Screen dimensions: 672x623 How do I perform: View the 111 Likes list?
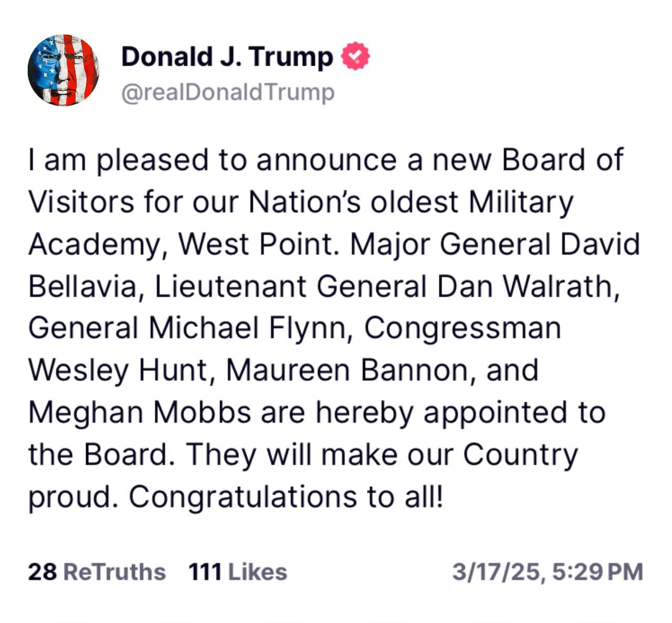(238, 572)
